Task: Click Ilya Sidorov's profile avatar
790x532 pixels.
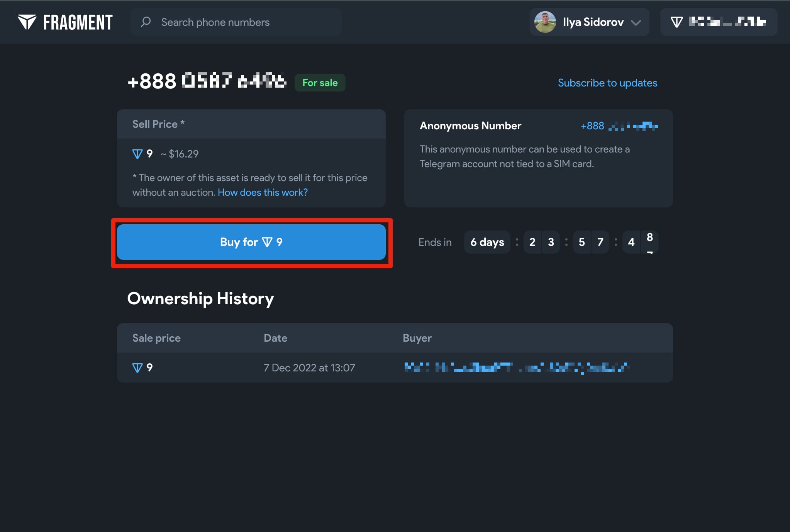Action: tap(545, 22)
